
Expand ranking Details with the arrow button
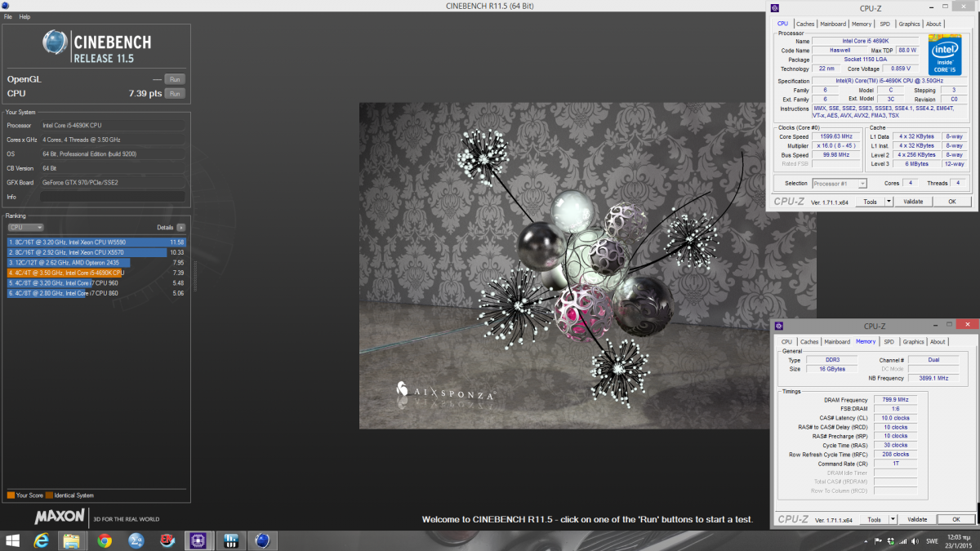click(180, 227)
